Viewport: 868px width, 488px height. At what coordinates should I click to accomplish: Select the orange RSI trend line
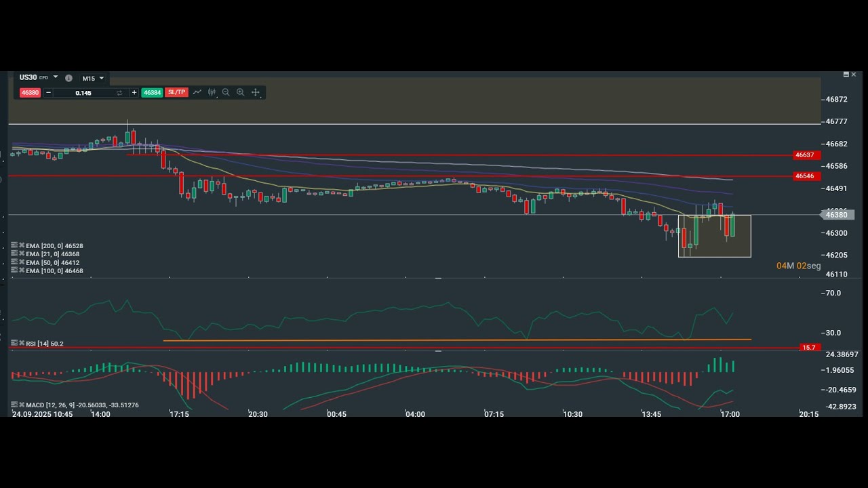click(456, 340)
